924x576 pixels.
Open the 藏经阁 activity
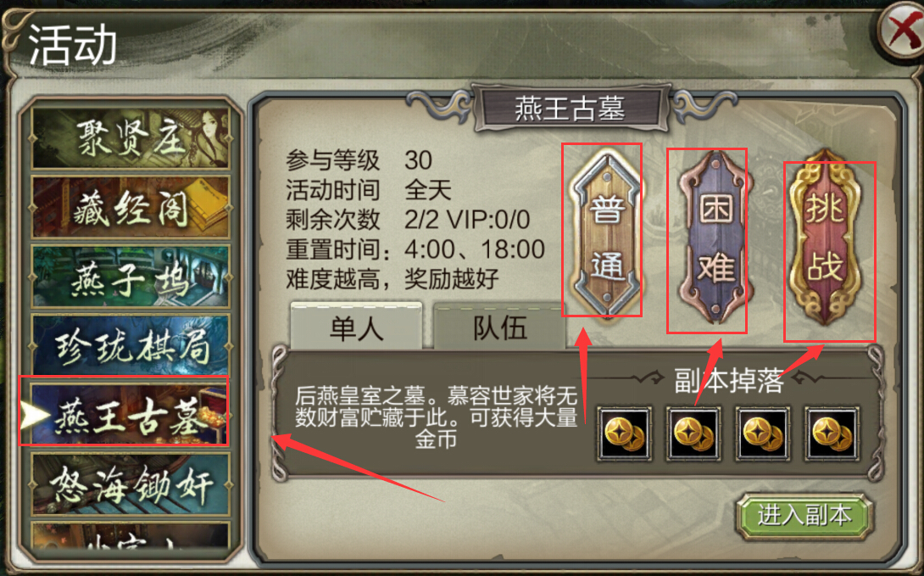tap(131, 208)
